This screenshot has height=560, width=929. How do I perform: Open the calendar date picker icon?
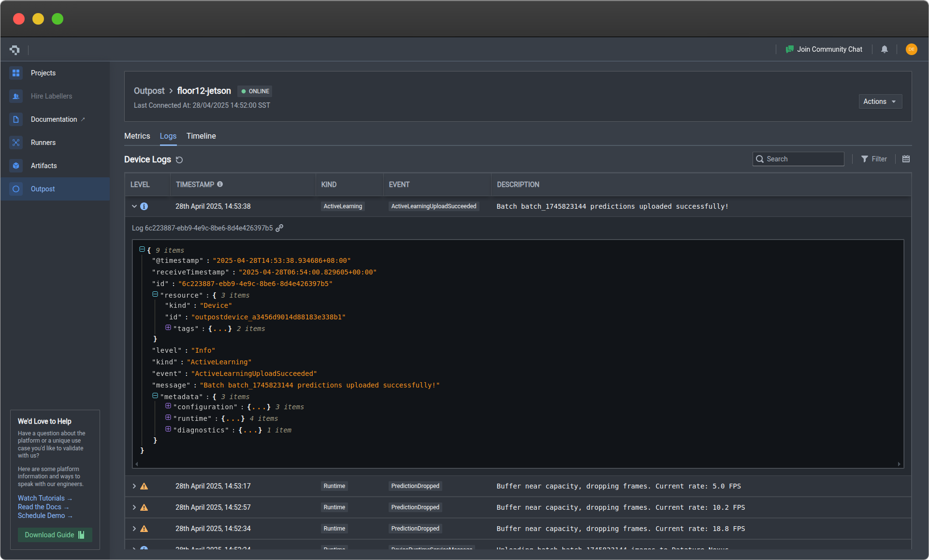coord(906,159)
